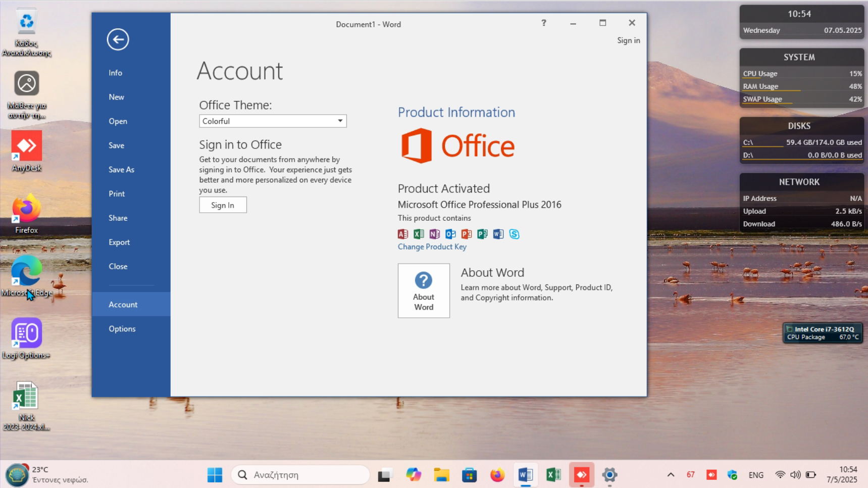Viewport: 868px width, 488px height.
Task: Open the Nick 2023-2024 Excel file icon
Action: pos(26,406)
